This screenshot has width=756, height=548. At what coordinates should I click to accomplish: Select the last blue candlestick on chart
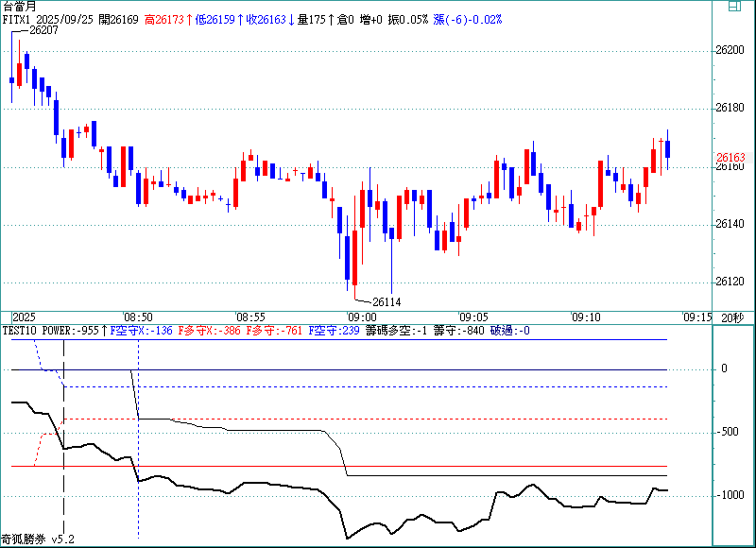coord(668,148)
